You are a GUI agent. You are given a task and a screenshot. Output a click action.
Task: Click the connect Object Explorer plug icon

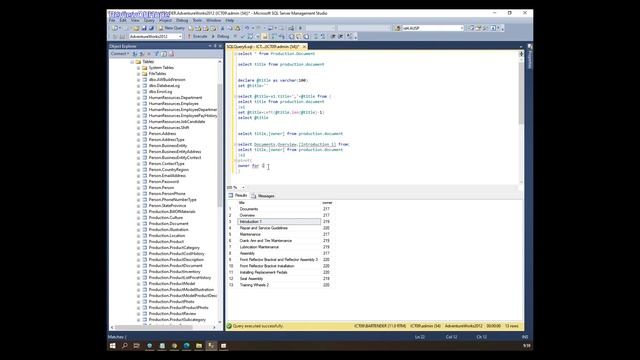point(135,54)
